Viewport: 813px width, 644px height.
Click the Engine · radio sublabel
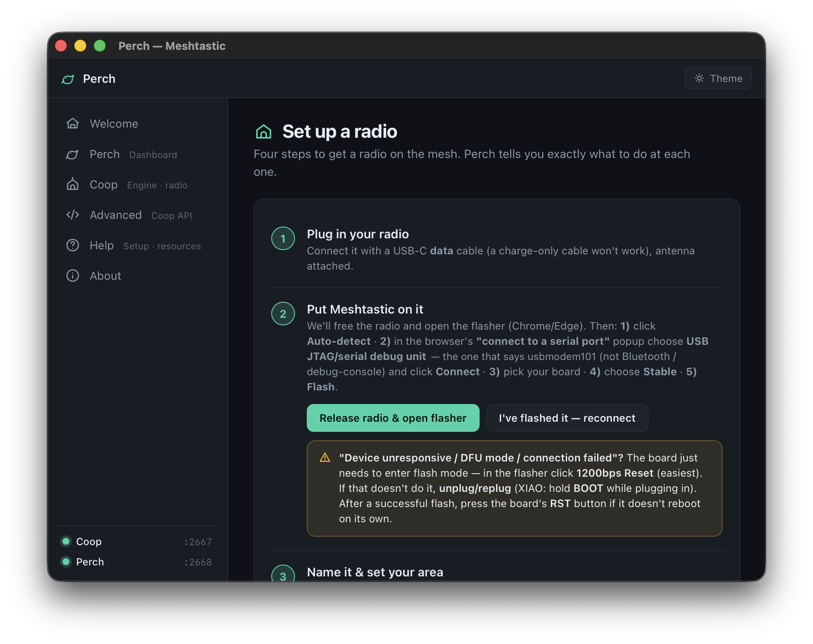(157, 186)
